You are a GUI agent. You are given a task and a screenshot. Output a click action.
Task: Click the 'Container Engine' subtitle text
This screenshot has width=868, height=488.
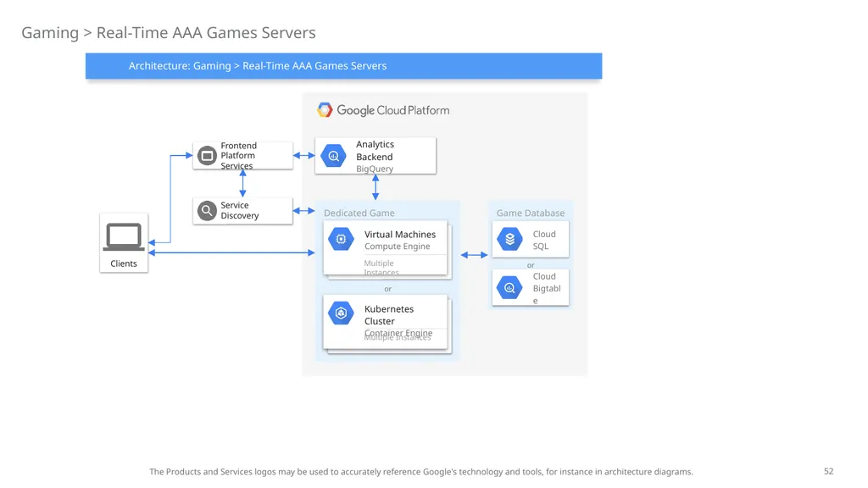pyautogui.click(x=398, y=332)
